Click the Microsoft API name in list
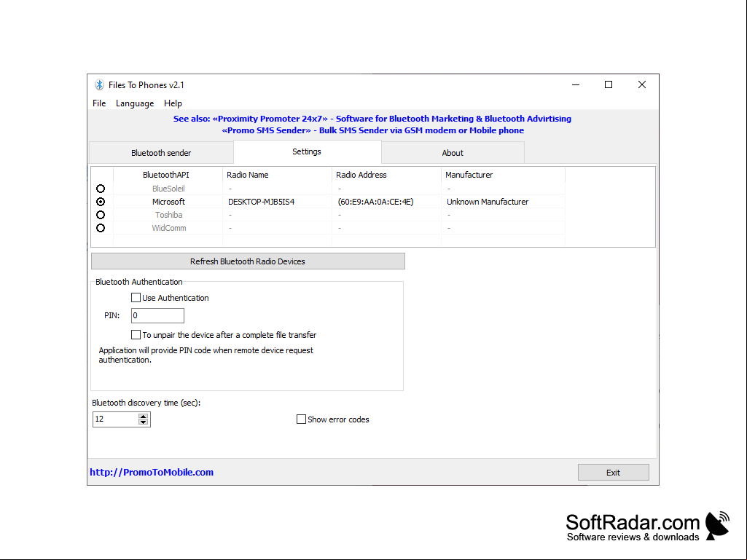Viewport: 747px width, 560px height. coord(168,202)
